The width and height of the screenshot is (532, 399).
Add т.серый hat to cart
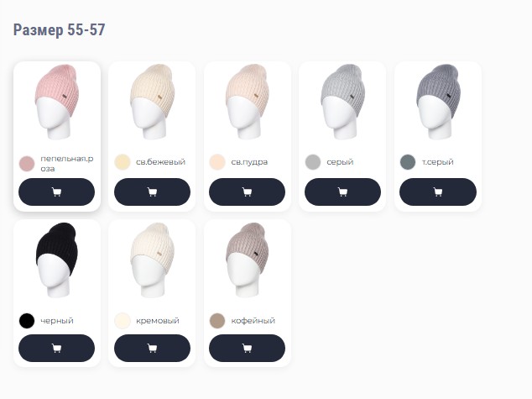pyautogui.click(x=438, y=192)
